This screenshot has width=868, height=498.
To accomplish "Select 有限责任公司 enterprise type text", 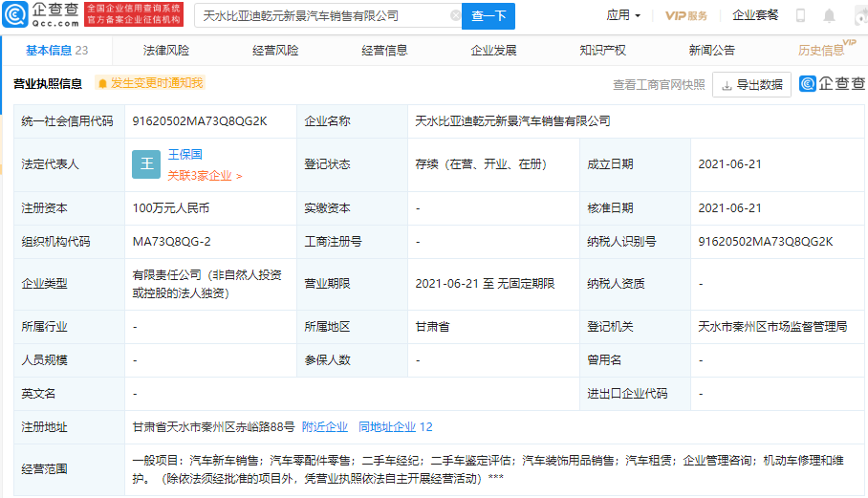I will pyautogui.click(x=207, y=284).
